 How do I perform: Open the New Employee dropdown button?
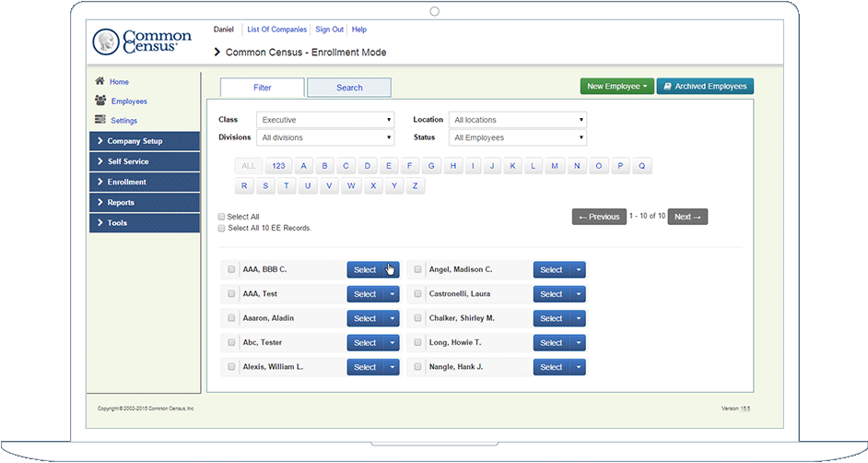pos(617,86)
